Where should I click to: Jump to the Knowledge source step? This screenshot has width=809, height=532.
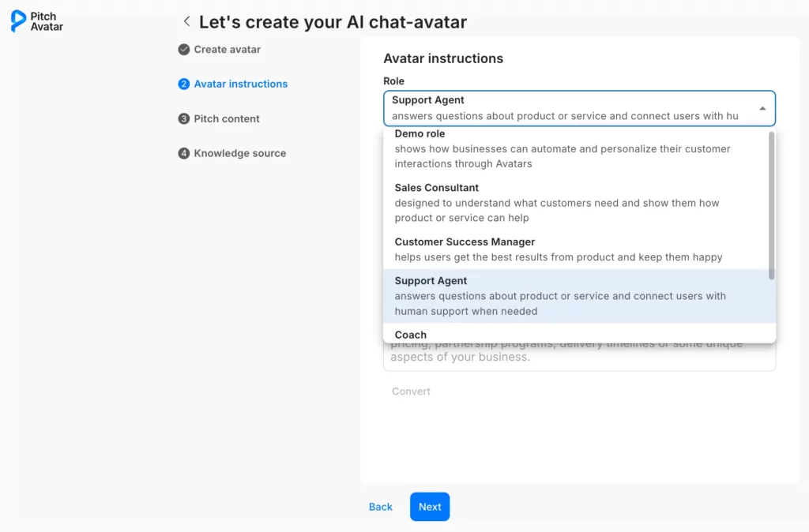click(x=240, y=153)
